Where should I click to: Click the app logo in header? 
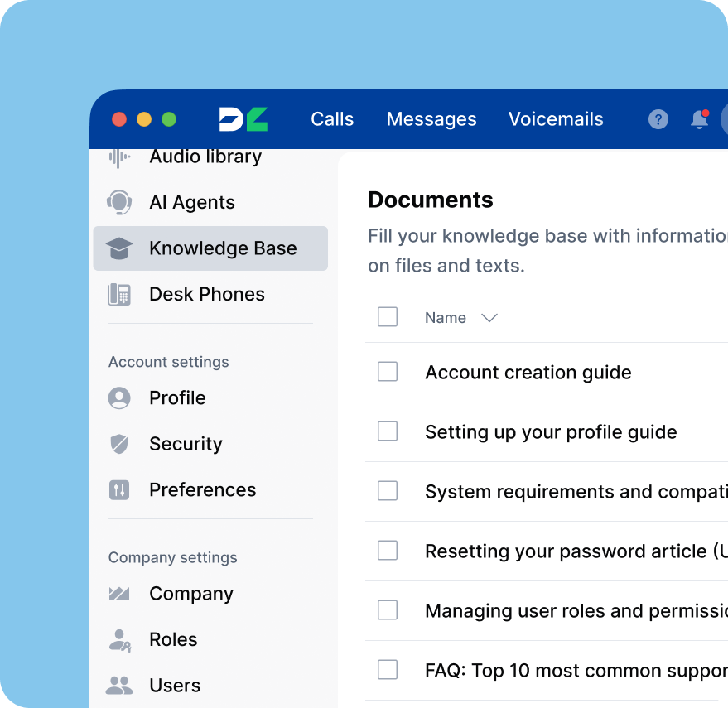coord(243,119)
